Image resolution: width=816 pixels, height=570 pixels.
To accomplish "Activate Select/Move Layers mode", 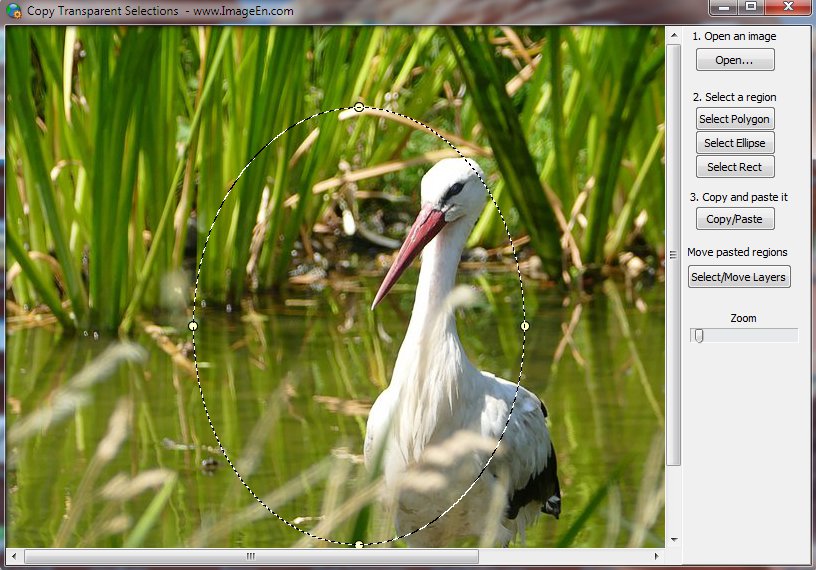I will (x=739, y=277).
